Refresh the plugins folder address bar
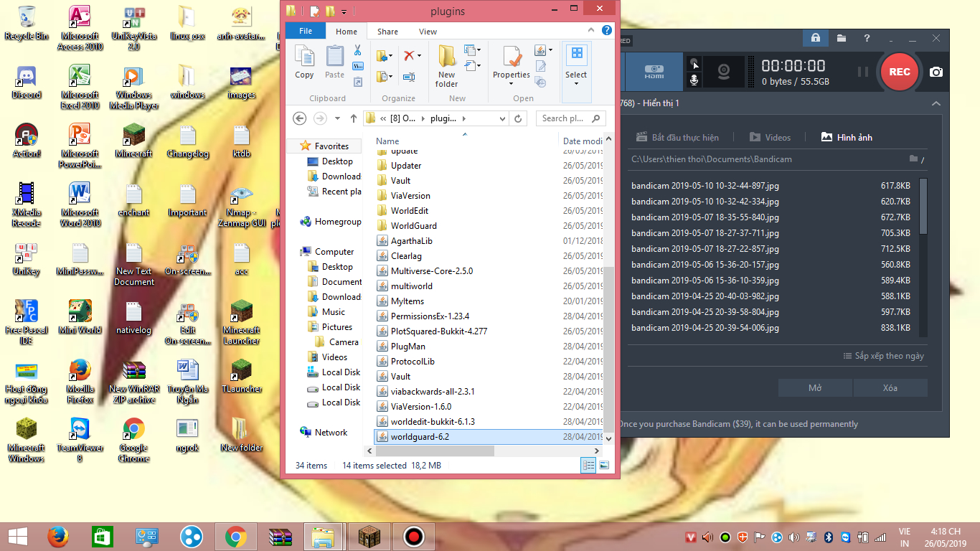 519,118
